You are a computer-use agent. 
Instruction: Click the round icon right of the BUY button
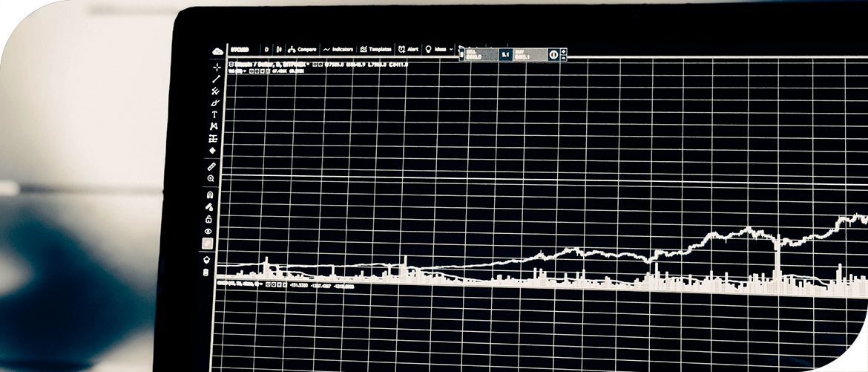[553, 54]
